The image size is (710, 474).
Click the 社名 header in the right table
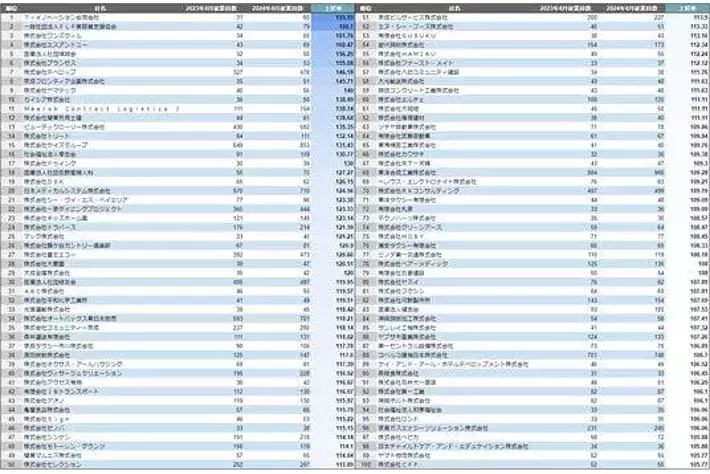[455, 6]
